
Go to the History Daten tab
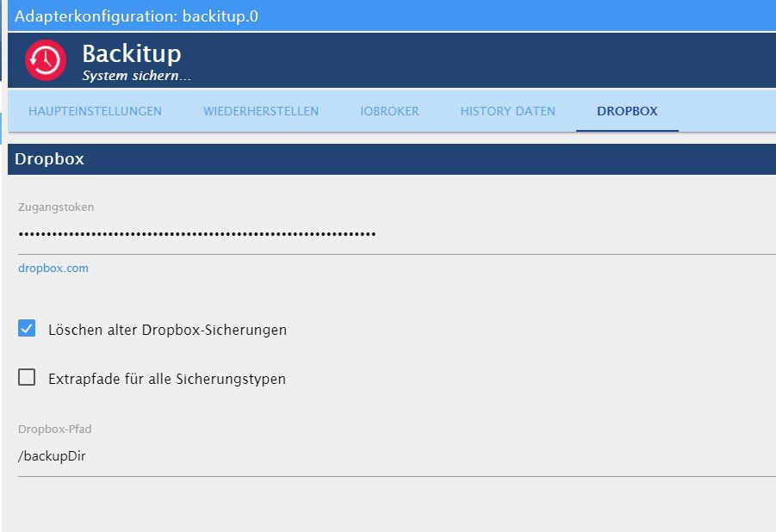click(x=508, y=111)
